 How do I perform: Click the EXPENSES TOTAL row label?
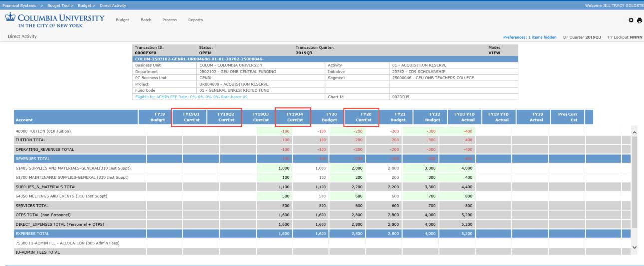coord(32,233)
